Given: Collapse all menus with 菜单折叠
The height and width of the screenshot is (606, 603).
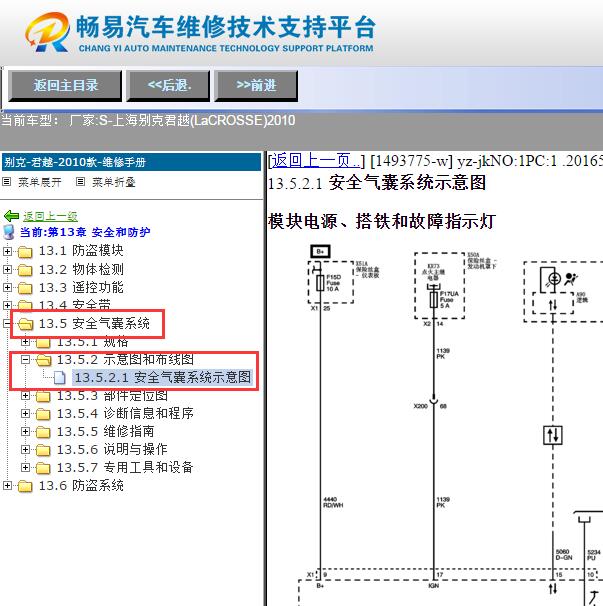Looking at the screenshot, I should [x=114, y=182].
